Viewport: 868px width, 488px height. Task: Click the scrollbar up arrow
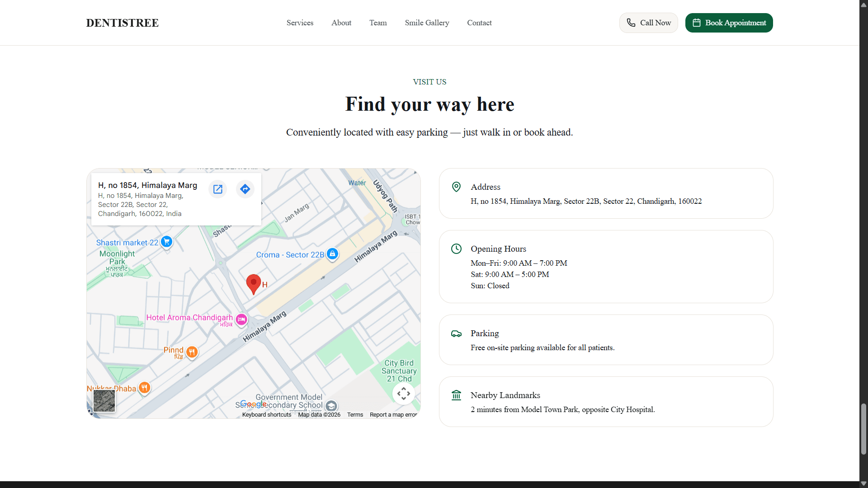(863, 5)
